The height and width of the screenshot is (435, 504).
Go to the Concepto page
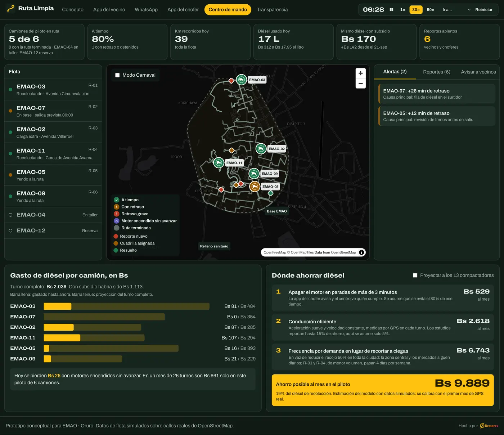(73, 10)
